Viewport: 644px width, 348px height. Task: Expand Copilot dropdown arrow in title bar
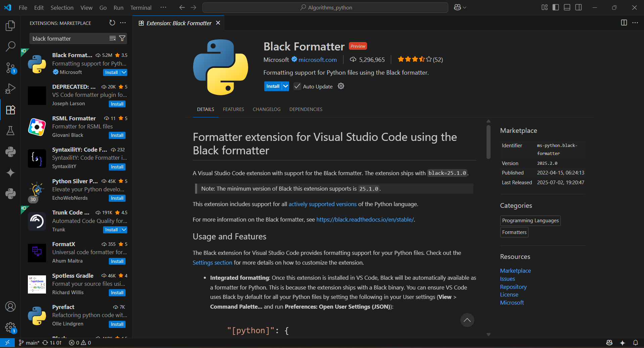tap(465, 7)
